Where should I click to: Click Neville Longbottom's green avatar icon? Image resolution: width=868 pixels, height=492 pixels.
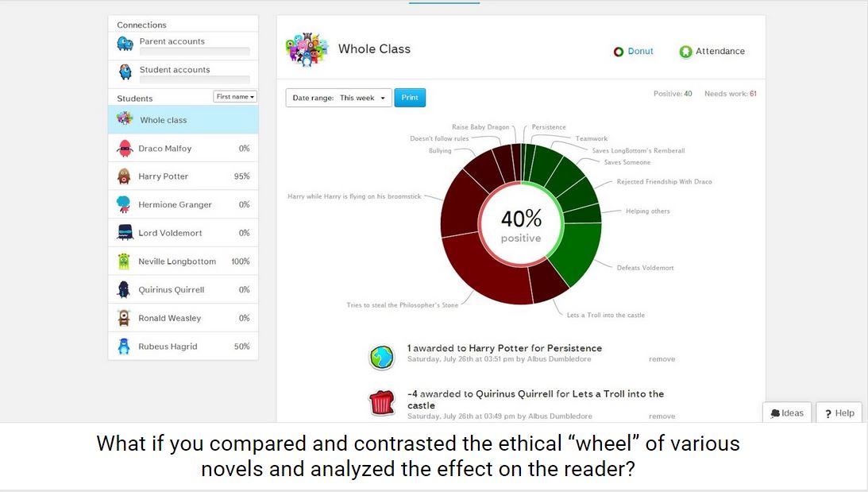pos(124,261)
